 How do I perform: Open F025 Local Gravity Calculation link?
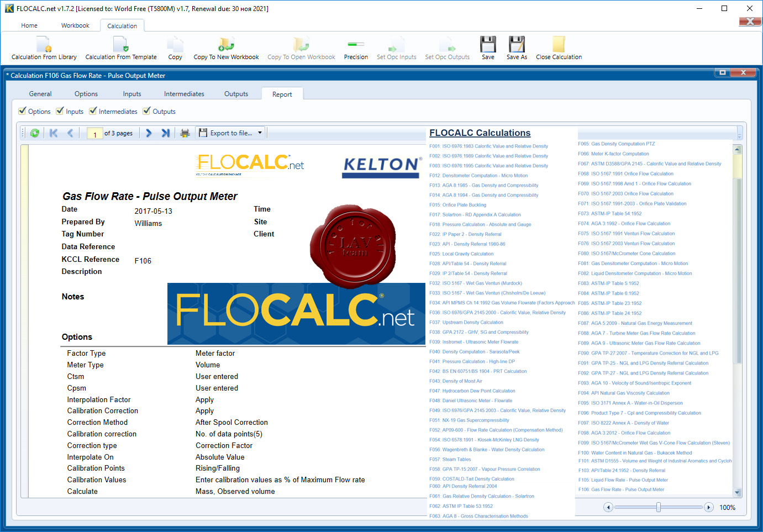(x=461, y=254)
